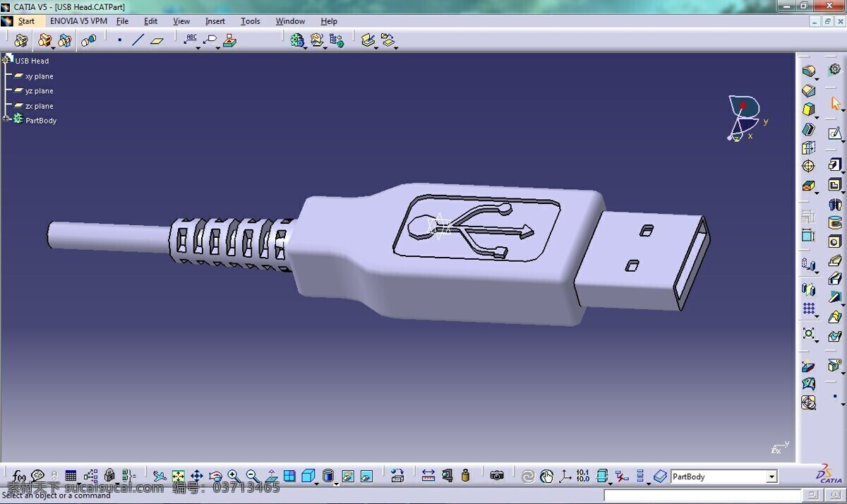Select the zx plane tree item

[39, 106]
